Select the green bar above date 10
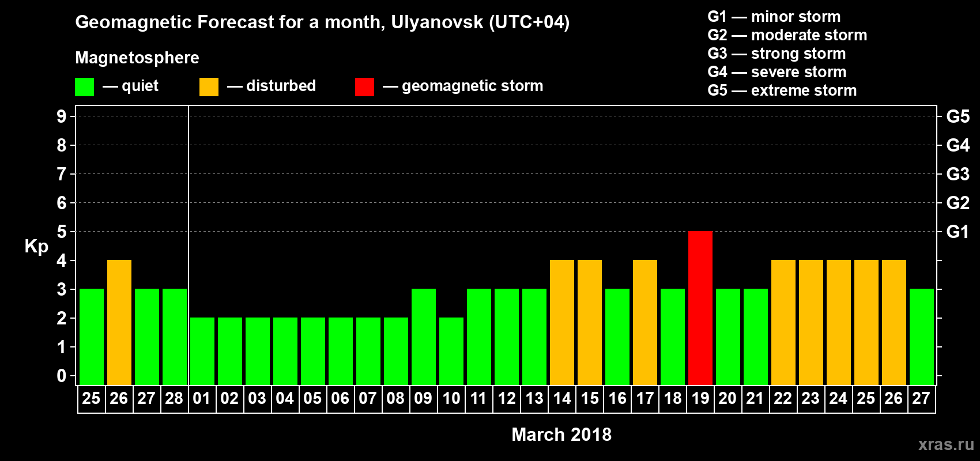The width and height of the screenshot is (980, 461). (x=451, y=351)
